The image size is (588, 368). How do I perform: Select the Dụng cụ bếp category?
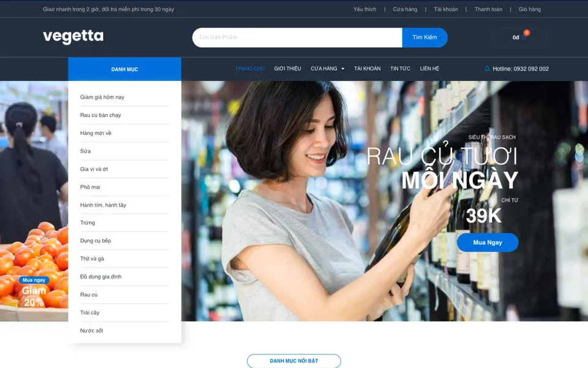pos(96,240)
